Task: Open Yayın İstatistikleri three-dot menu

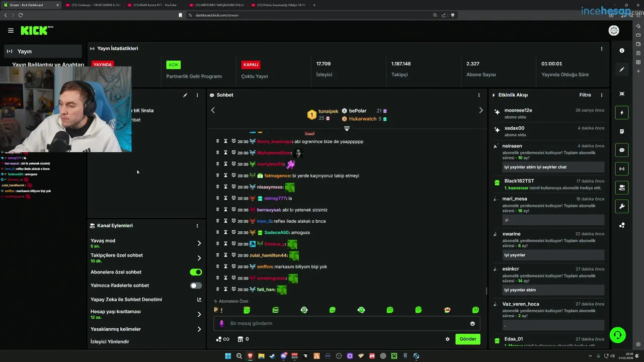Action: click(601, 49)
